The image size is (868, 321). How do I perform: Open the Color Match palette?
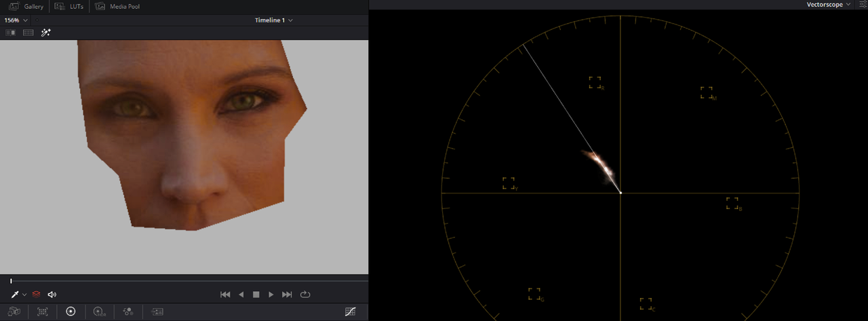43,311
